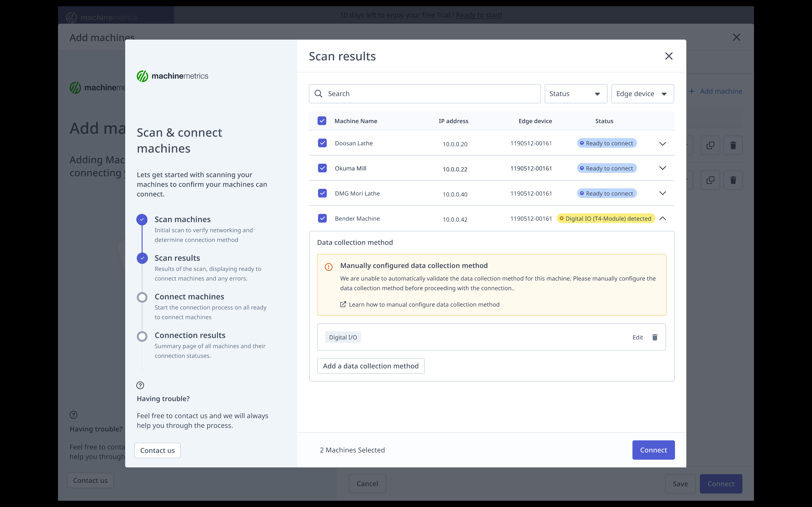The height and width of the screenshot is (507, 812).
Task: Click the duplicate icon for the first machine row
Action: 710,145
